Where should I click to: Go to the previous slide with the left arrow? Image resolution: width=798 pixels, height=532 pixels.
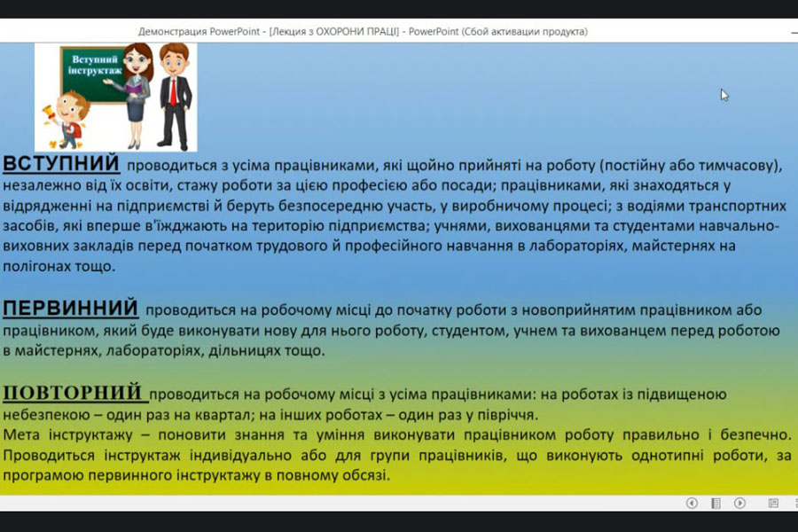pyautogui.click(x=692, y=503)
